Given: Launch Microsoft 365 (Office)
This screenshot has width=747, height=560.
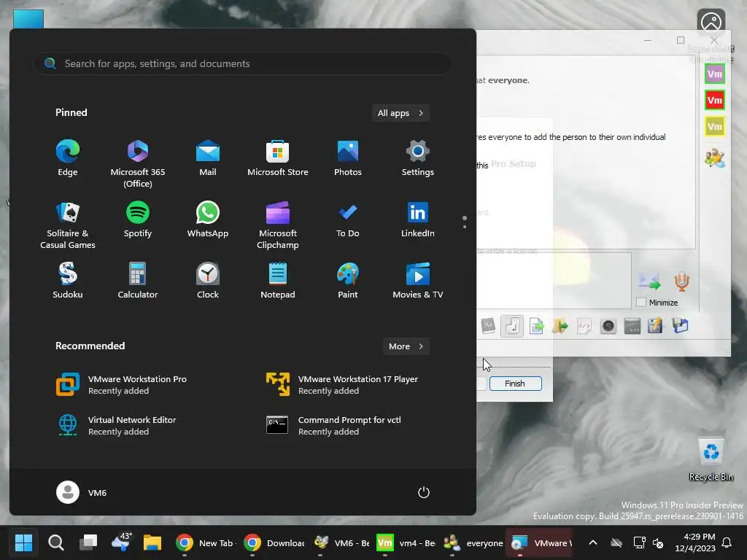Looking at the screenshot, I should point(138,164).
